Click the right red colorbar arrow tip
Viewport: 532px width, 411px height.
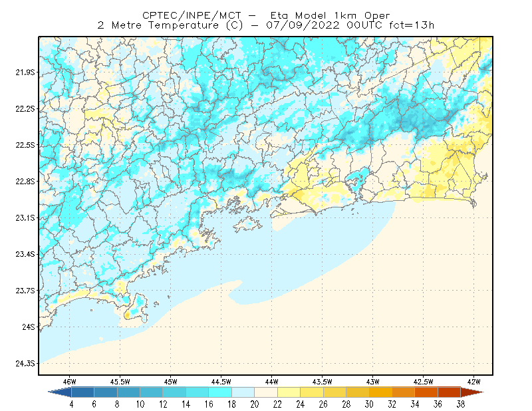[472, 392]
